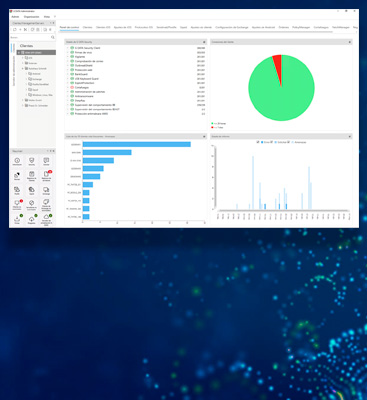
Task: Click the cloud download icon with green badge
Action: pyautogui.click(x=32, y=219)
